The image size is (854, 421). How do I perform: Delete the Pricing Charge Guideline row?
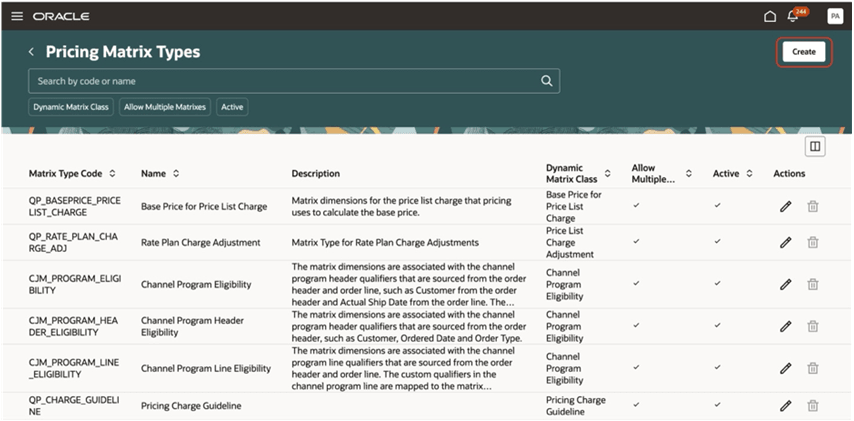point(813,406)
